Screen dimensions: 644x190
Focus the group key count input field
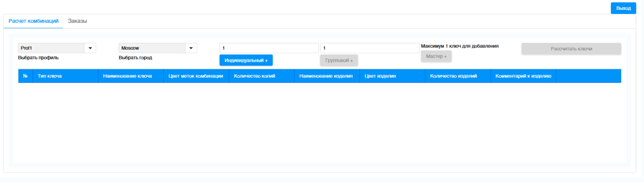(369, 48)
